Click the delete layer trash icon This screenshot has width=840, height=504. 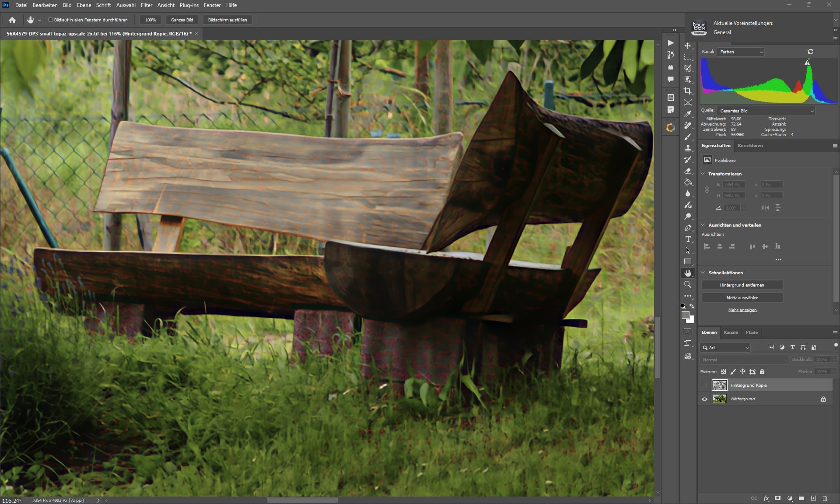pos(825,498)
